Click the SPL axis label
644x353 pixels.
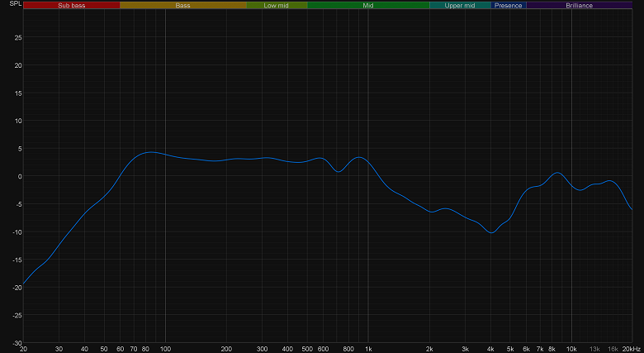pos(15,3)
